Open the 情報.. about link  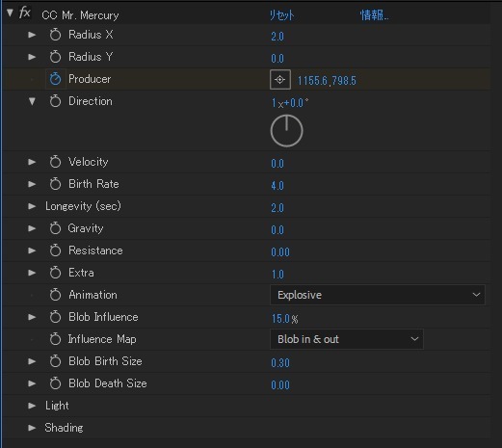[374, 15]
